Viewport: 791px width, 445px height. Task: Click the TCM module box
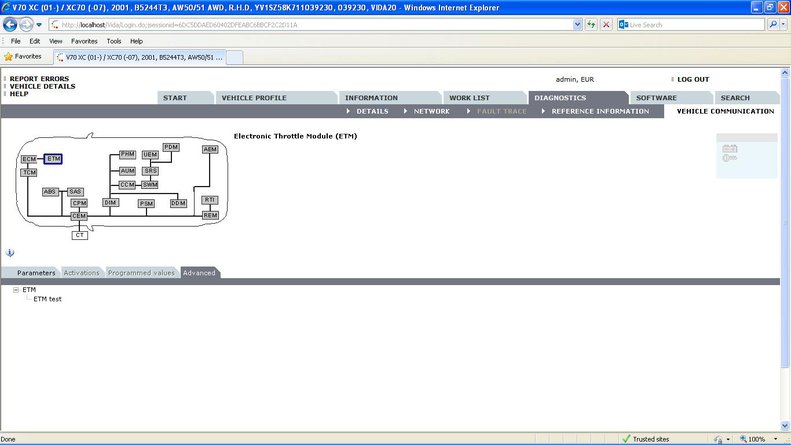29,173
